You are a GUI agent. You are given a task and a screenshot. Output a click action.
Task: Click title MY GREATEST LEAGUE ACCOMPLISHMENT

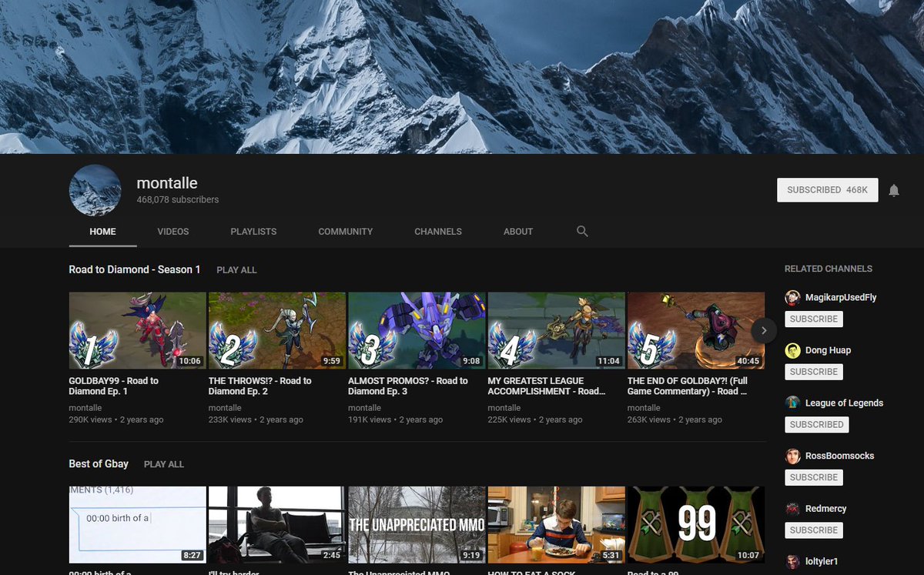pyautogui.click(x=547, y=386)
